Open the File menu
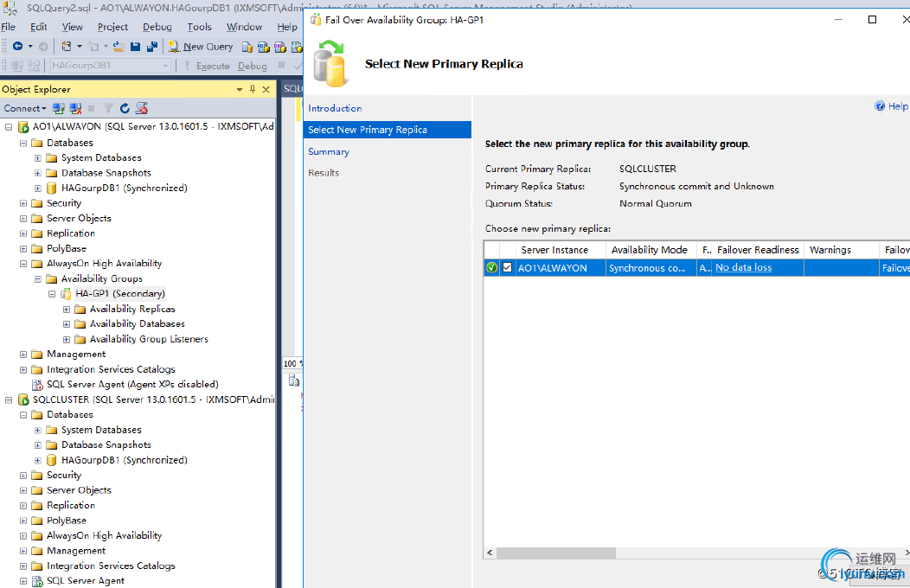The width and height of the screenshot is (910, 588). click(x=8, y=27)
